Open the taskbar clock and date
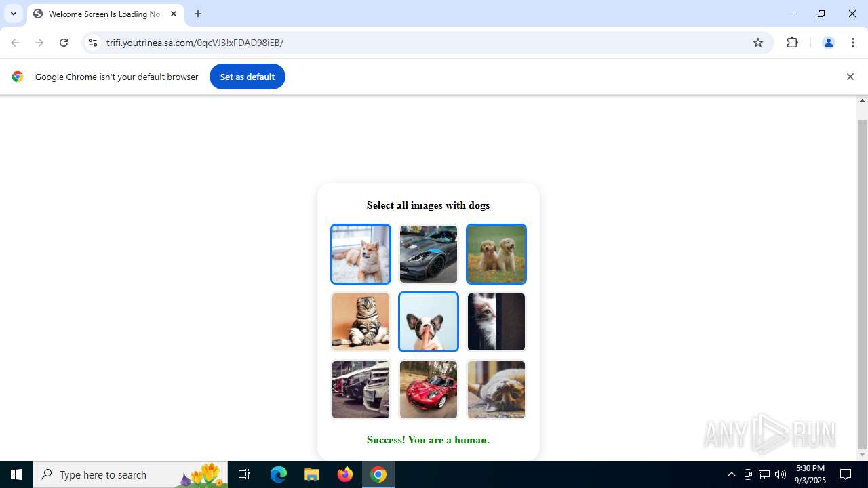The width and height of the screenshot is (868, 488). click(810, 474)
